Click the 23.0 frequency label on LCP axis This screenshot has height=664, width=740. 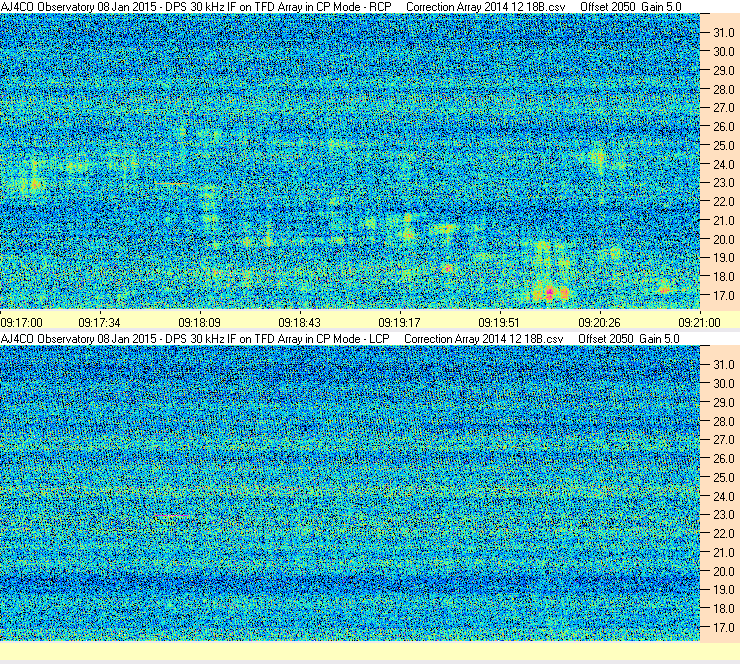[724, 515]
